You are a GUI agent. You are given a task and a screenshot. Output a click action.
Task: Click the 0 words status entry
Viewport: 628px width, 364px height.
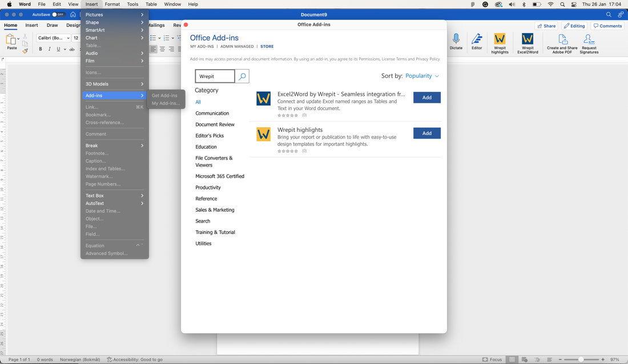click(x=45, y=359)
